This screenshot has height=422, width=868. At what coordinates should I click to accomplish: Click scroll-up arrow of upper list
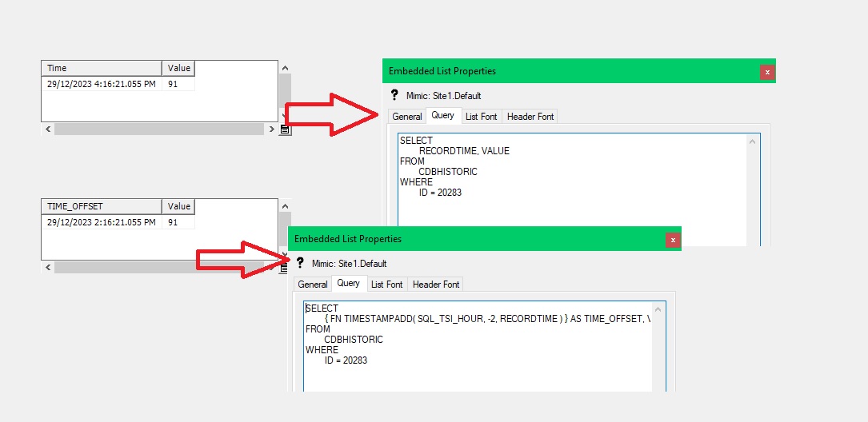coord(285,67)
